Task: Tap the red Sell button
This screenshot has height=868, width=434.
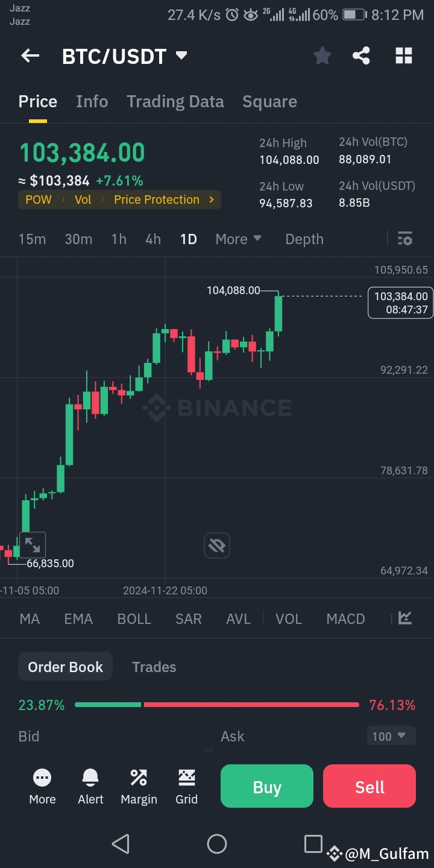Action: (x=370, y=786)
